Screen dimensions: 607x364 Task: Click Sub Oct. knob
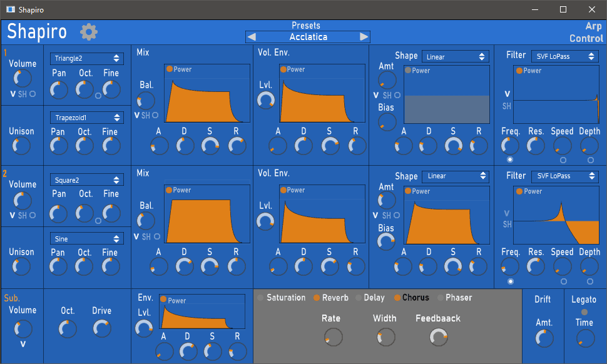click(68, 329)
